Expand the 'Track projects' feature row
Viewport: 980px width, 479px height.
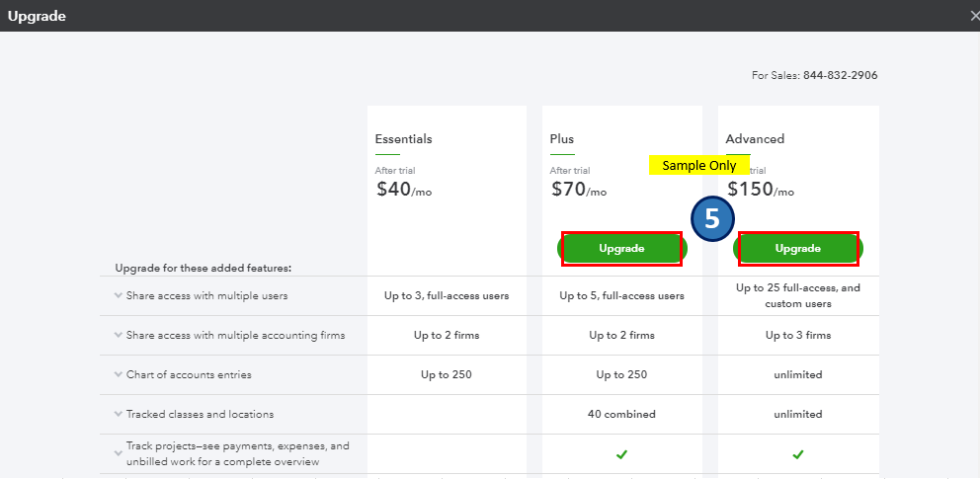point(119,453)
